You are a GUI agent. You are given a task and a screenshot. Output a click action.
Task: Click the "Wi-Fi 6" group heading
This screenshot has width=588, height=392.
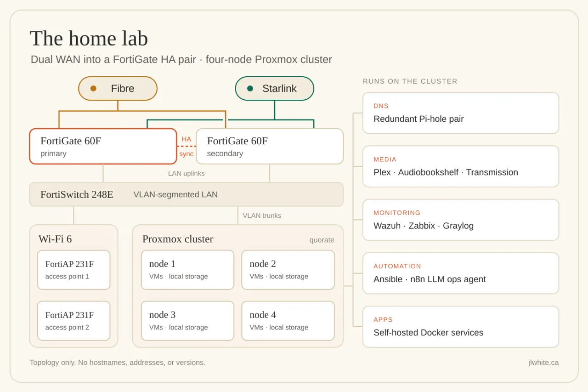(x=55, y=239)
